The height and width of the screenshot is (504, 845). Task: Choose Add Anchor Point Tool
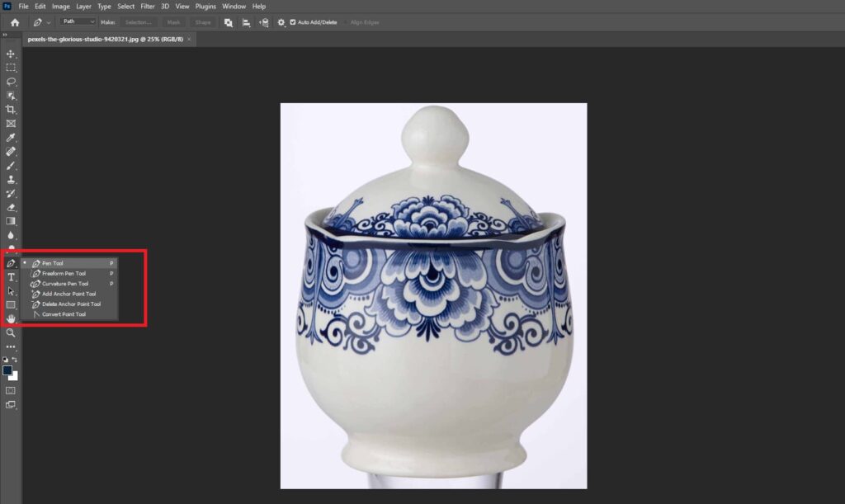tap(70, 294)
